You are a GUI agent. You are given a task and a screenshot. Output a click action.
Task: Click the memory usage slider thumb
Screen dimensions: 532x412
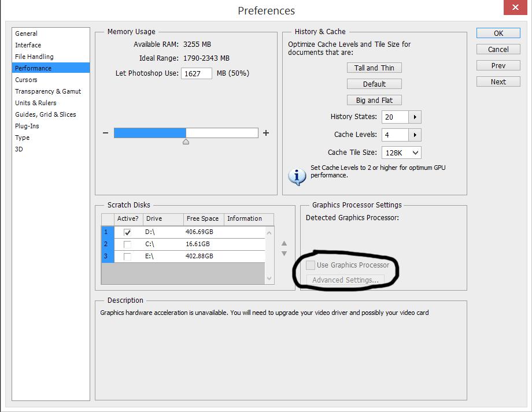click(x=186, y=142)
